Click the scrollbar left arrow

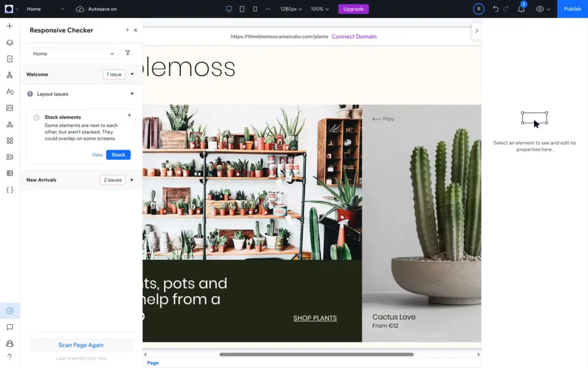click(145, 354)
